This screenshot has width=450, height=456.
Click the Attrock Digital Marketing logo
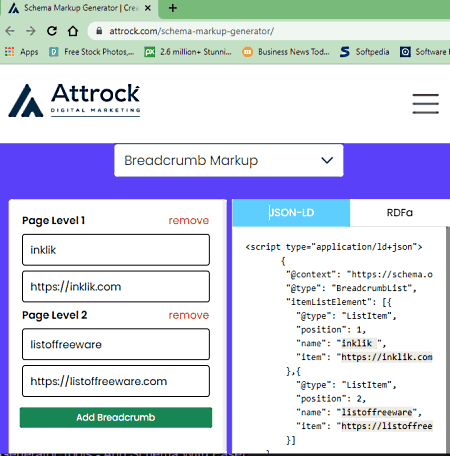pos(74,100)
